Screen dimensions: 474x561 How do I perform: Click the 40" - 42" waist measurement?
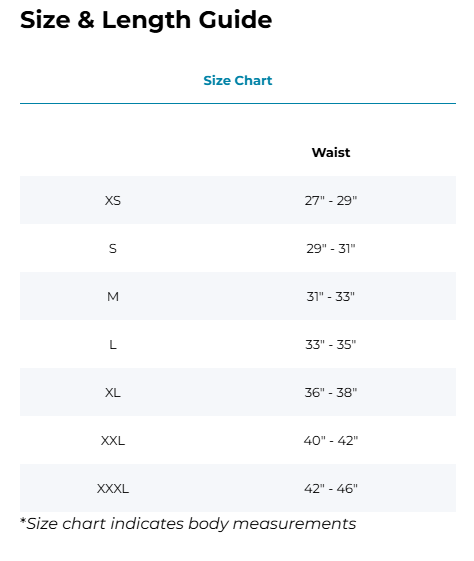(x=331, y=440)
